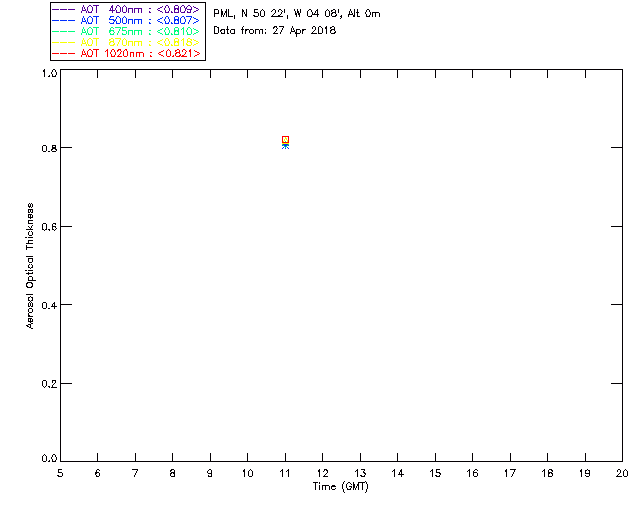
Task: Click the x-axis tick label '9'
Action: pos(210,473)
